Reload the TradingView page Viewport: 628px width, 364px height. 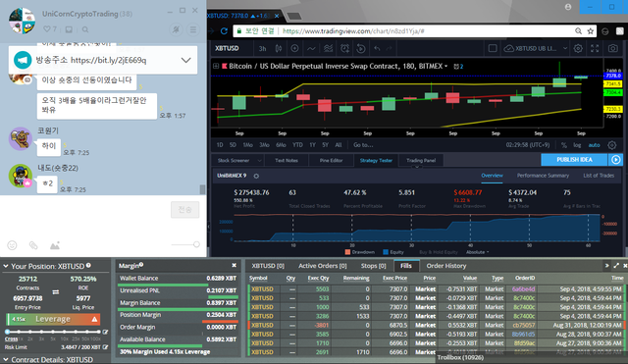224,31
